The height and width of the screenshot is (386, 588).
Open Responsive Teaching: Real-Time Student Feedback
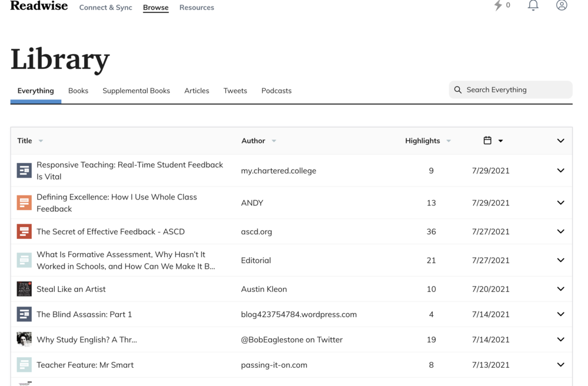[130, 170]
